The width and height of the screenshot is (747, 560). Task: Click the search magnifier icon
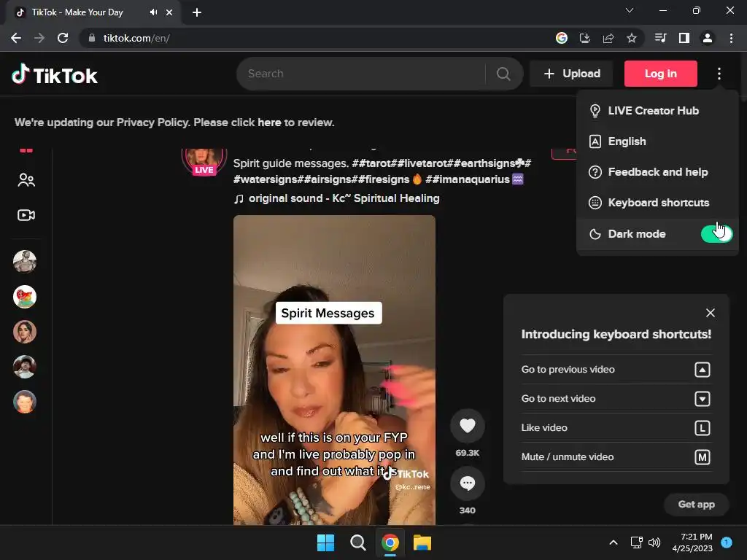(x=503, y=74)
